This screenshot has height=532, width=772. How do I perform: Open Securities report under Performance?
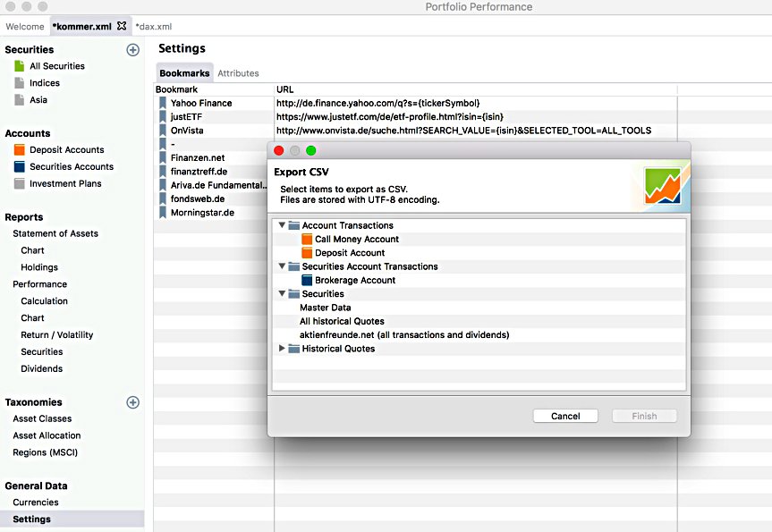pyautogui.click(x=42, y=352)
